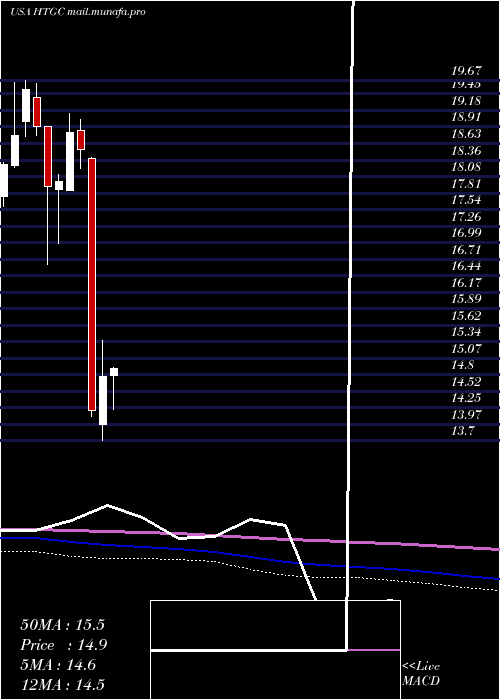The width and height of the screenshot is (500, 700).
Task: Click the '12MA : 14.5' readout
Action: click(x=62, y=685)
